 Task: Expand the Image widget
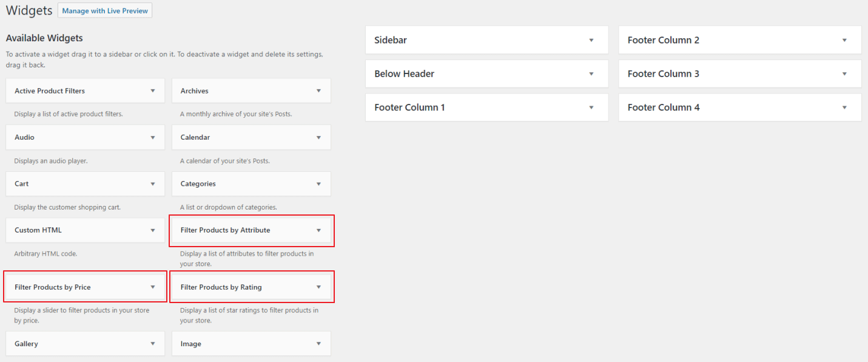click(251, 343)
